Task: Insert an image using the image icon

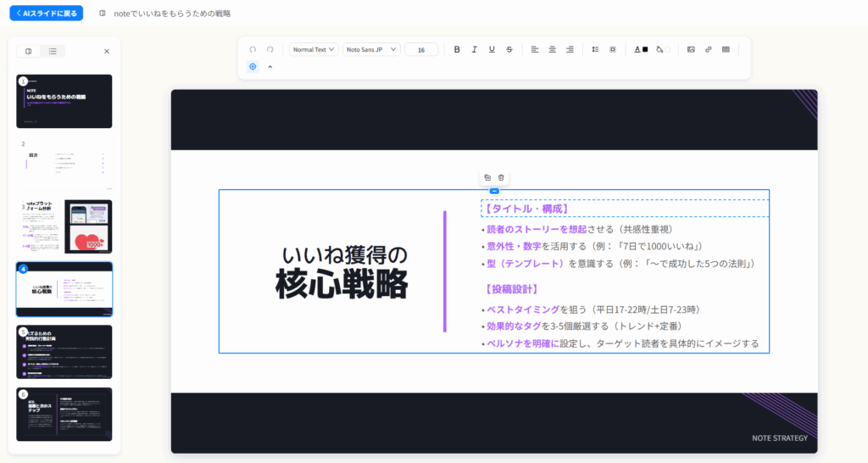Action: coord(691,49)
